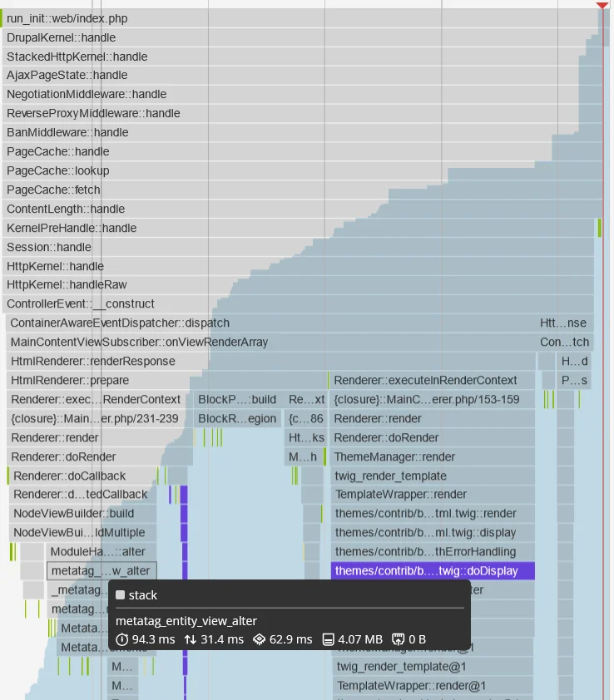Click the network icon beside 0 B
Image resolution: width=614 pixels, height=700 pixels.
coord(398,639)
